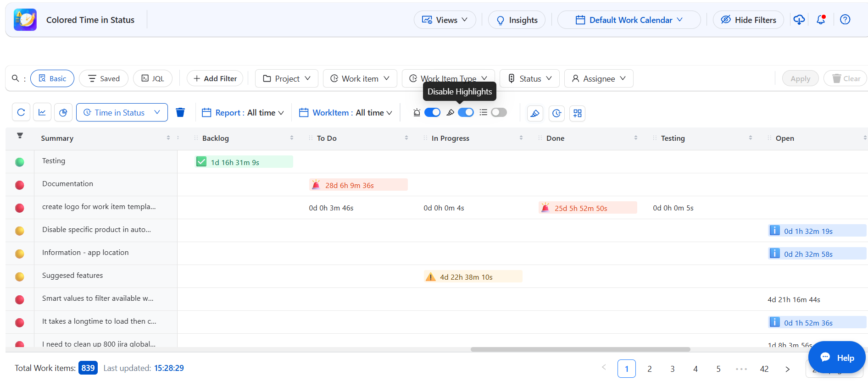Open the pie chart view icon
The image size is (868, 381).
pyautogui.click(x=63, y=112)
